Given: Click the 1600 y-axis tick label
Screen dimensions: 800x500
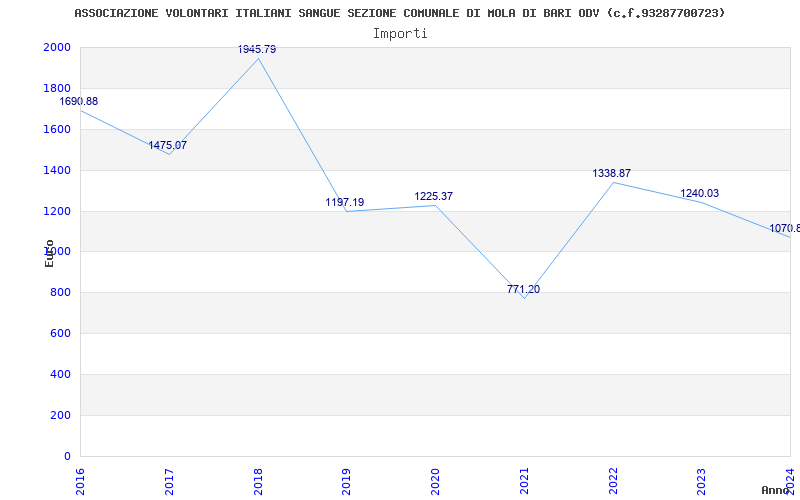Looking at the screenshot, I should (57, 129).
